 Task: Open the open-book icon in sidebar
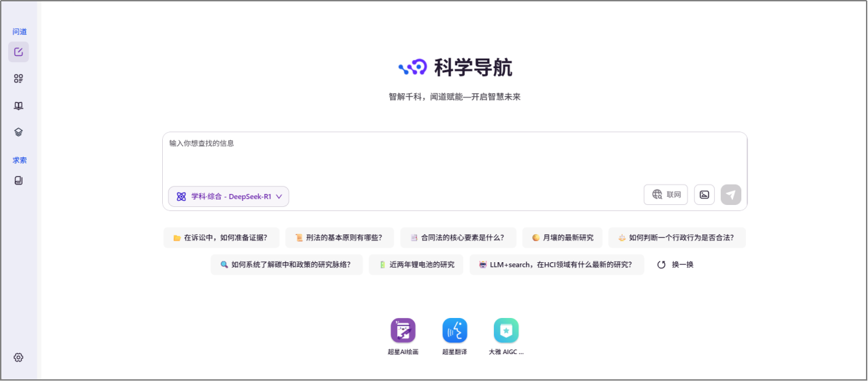(x=18, y=106)
